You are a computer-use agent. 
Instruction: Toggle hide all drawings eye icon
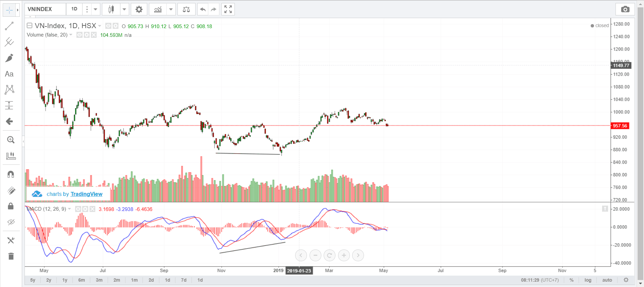pos(11,222)
